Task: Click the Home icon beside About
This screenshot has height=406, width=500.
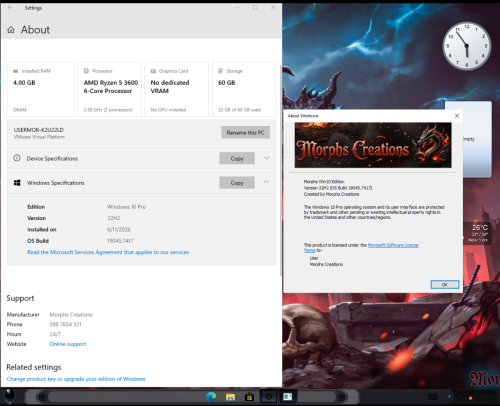Action: (x=11, y=30)
